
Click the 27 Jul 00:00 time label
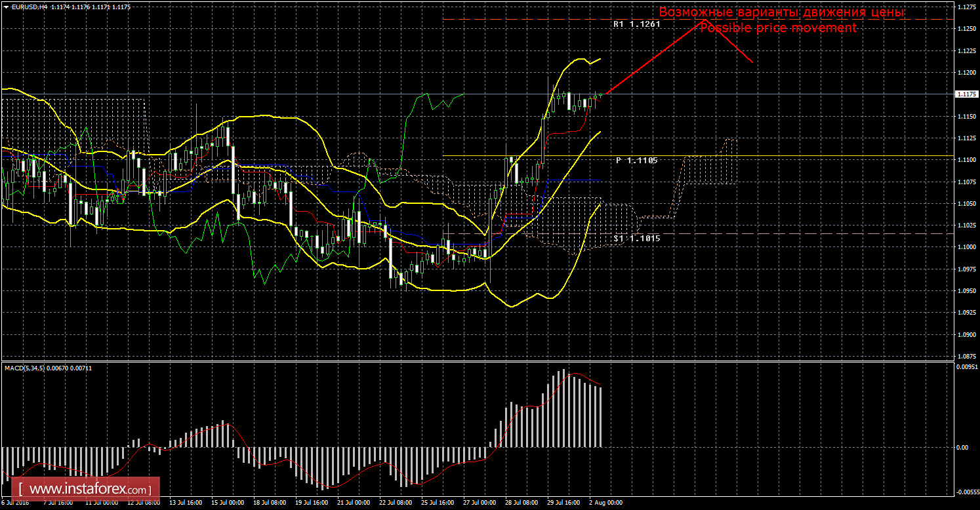tap(478, 503)
